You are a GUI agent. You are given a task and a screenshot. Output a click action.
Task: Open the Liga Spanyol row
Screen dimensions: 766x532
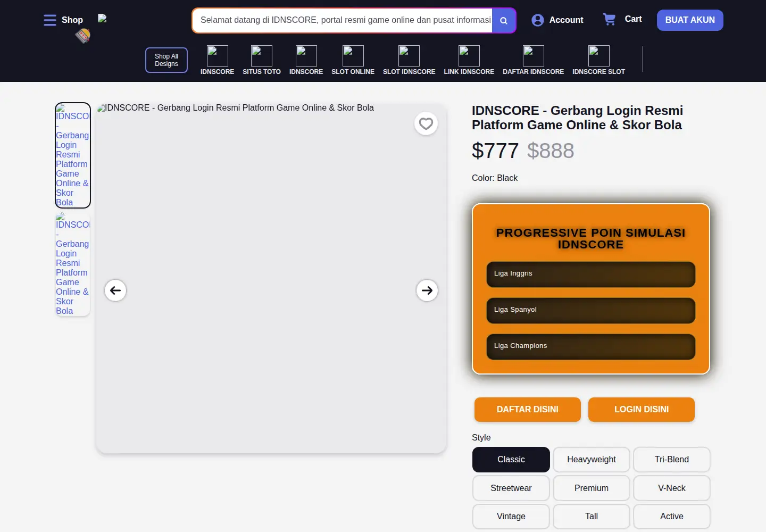click(x=591, y=311)
